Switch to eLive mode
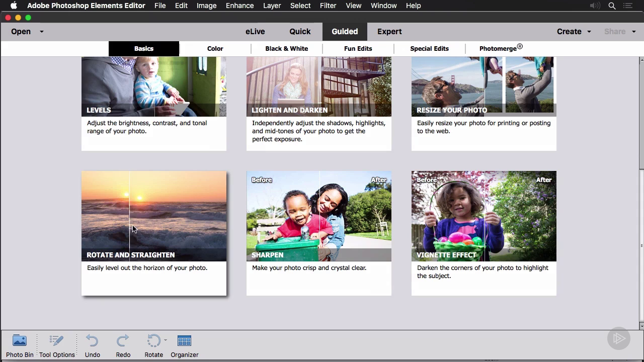This screenshot has height=362, width=644. 255,31
